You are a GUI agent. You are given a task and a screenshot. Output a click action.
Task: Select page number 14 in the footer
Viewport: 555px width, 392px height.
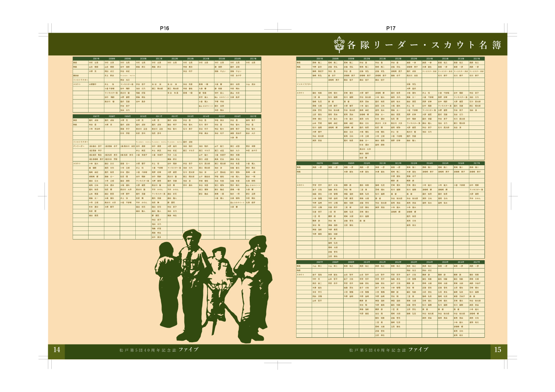pos(57,350)
